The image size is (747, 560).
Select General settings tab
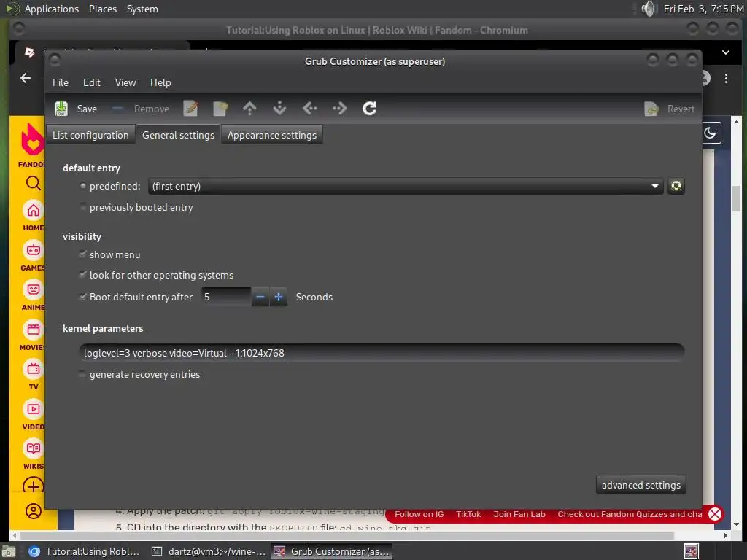click(x=178, y=135)
